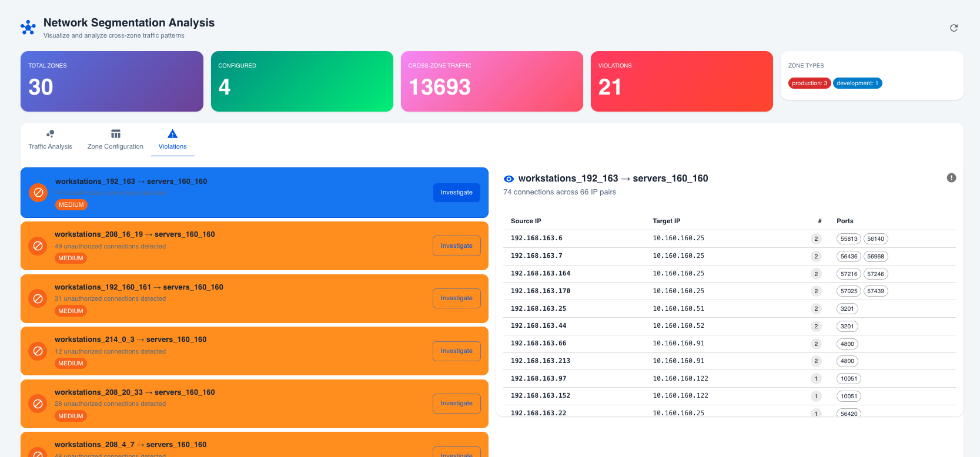Select the Violations tab

tap(172, 140)
